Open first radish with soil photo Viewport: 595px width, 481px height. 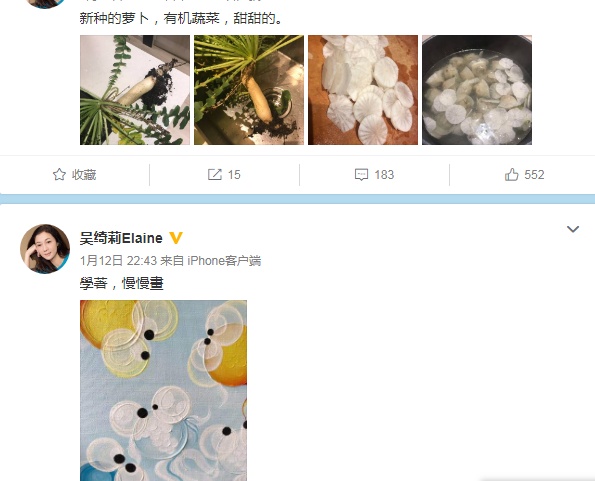[x=135, y=90]
